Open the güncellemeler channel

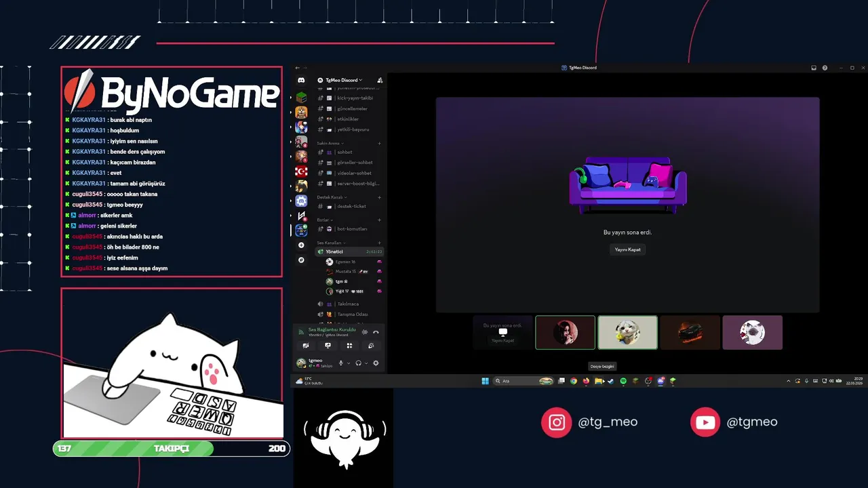[350, 108]
